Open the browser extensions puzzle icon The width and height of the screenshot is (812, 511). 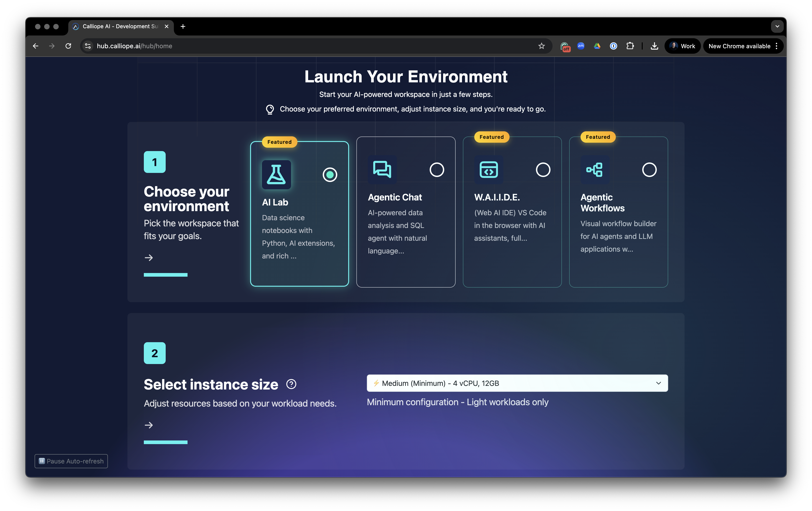[x=630, y=46]
